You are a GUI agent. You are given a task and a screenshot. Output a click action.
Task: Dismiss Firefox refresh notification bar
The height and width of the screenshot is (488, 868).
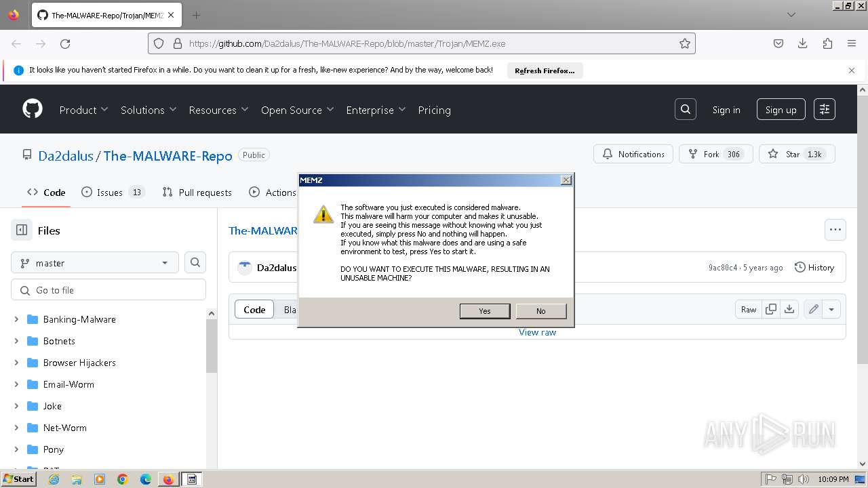(852, 70)
